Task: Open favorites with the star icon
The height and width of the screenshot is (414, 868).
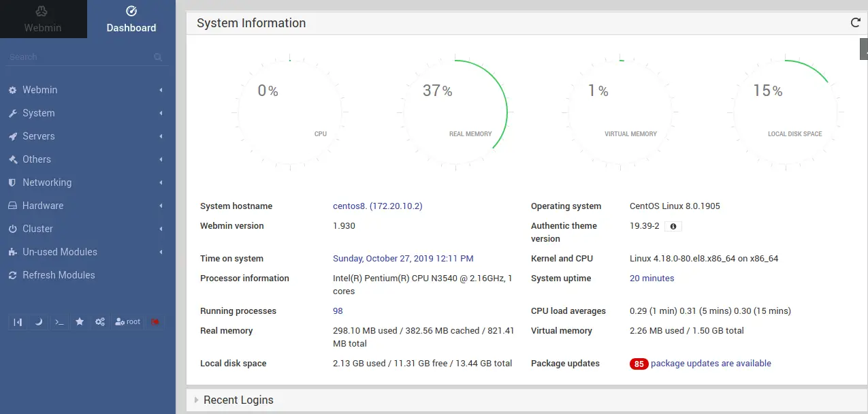Action: tap(80, 321)
